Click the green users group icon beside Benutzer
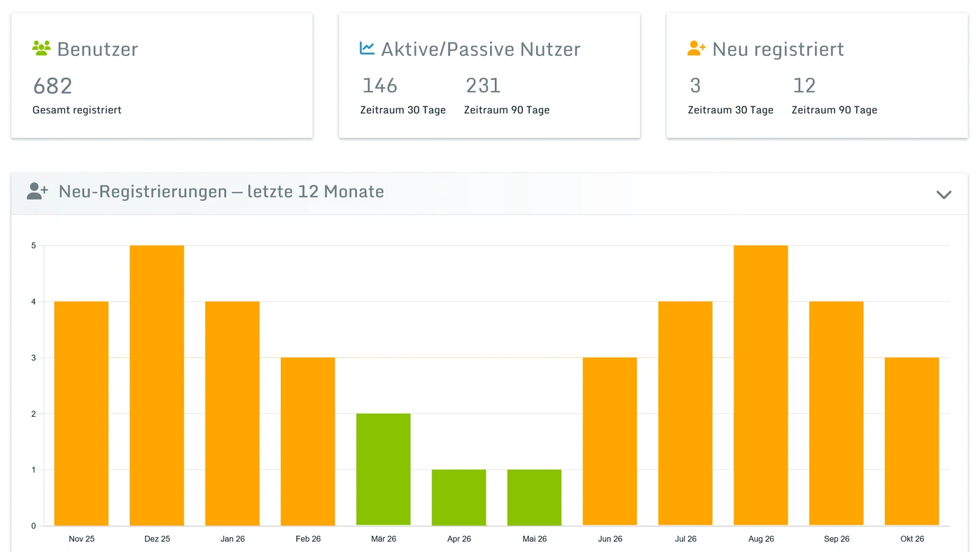Screen dimensions: 980x552 [41, 48]
